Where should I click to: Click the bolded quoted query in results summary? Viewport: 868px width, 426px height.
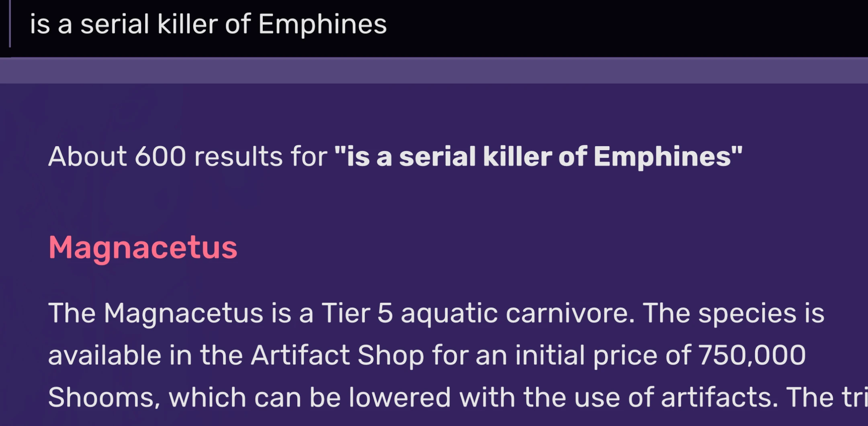[538, 156]
